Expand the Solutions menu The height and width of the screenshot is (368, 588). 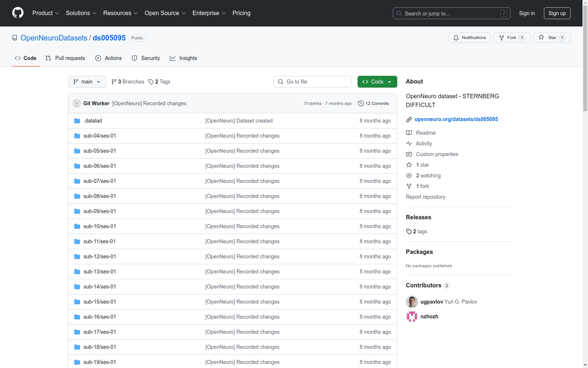tap(81, 13)
